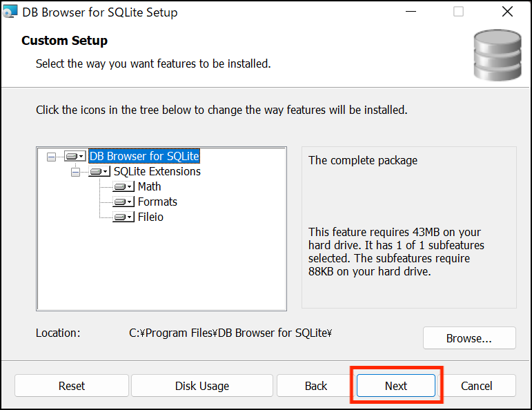This screenshot has height=410, width=532.
Task: Select the Math extension label
Action: pyautogui.click(x=149, y=186)
